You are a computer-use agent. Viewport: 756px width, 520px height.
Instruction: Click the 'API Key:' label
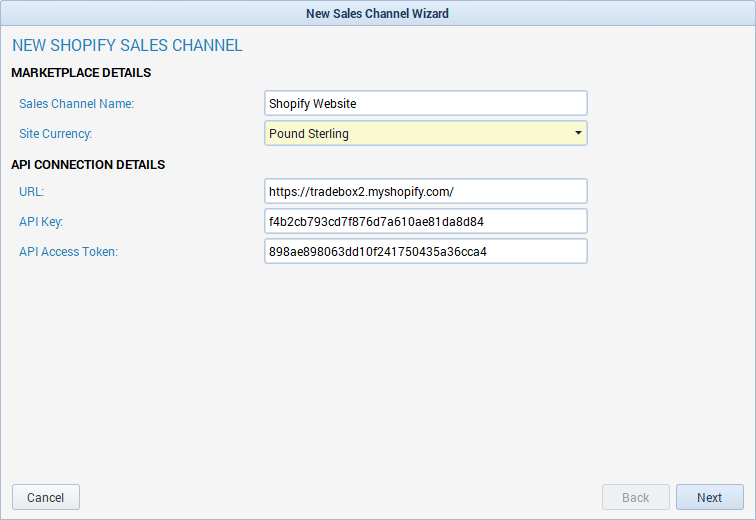pos(41,222)
